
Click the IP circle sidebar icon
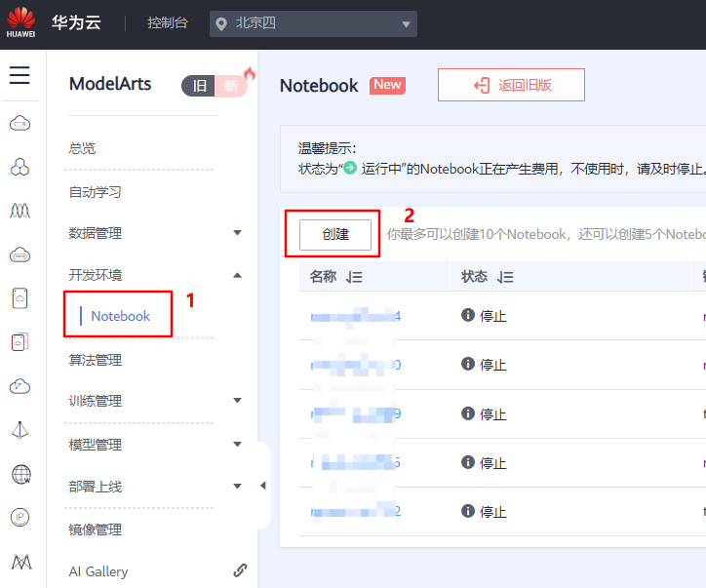coord(20,518)
